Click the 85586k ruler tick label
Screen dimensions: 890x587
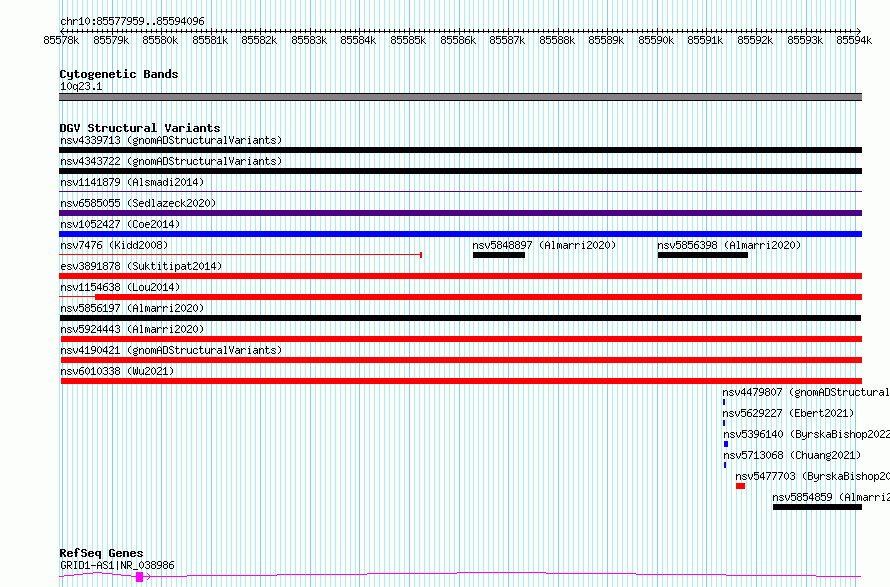458,40
